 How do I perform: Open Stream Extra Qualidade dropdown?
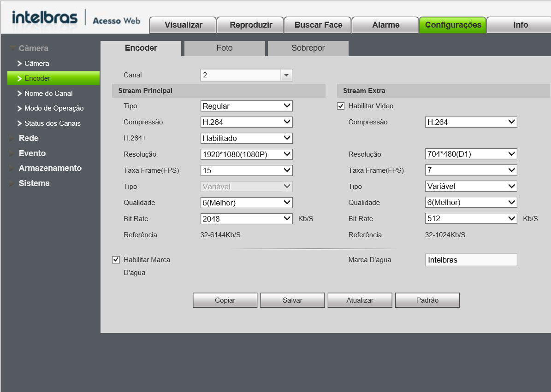coord(471,203)
